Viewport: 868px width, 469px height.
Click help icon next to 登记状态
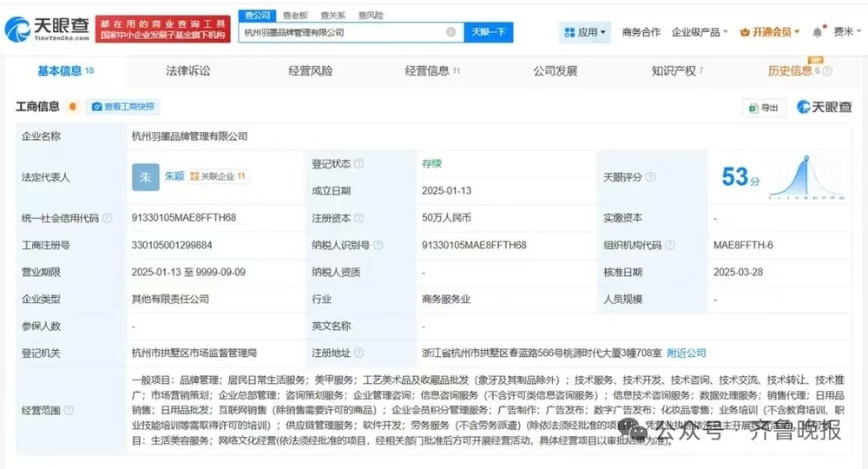point(358,163)
